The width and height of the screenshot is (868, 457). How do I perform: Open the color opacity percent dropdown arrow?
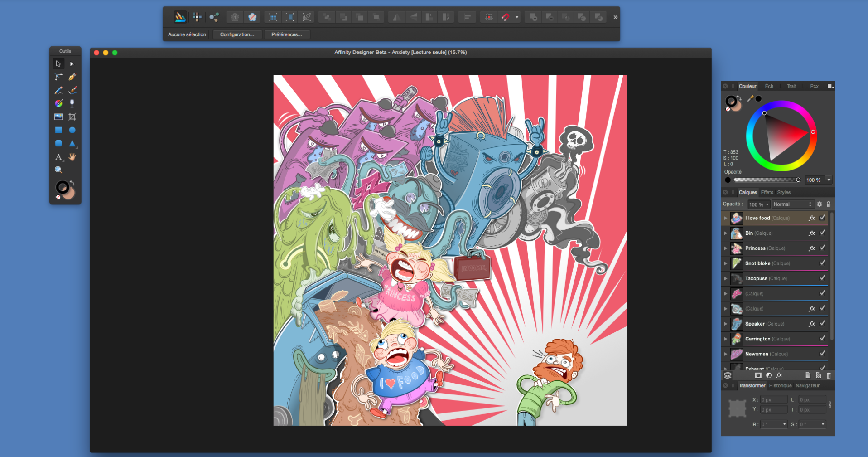(x=829, y=180)
